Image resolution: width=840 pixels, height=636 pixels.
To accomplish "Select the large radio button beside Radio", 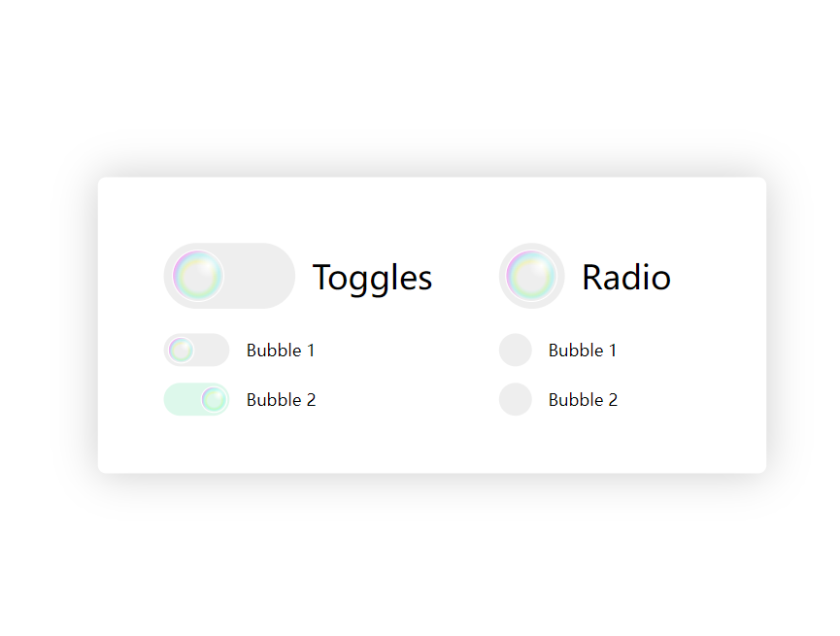I will click(x=531, y=276).
